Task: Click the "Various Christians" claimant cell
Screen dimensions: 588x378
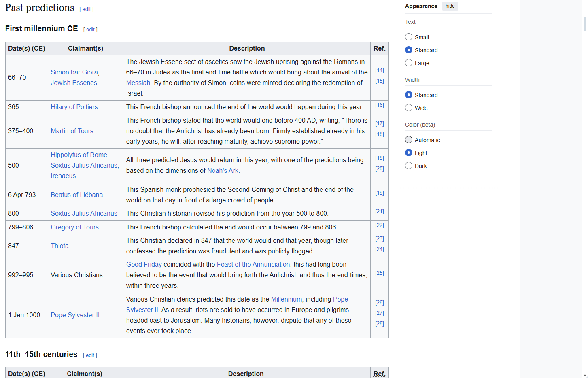Action: coord(85,275)
